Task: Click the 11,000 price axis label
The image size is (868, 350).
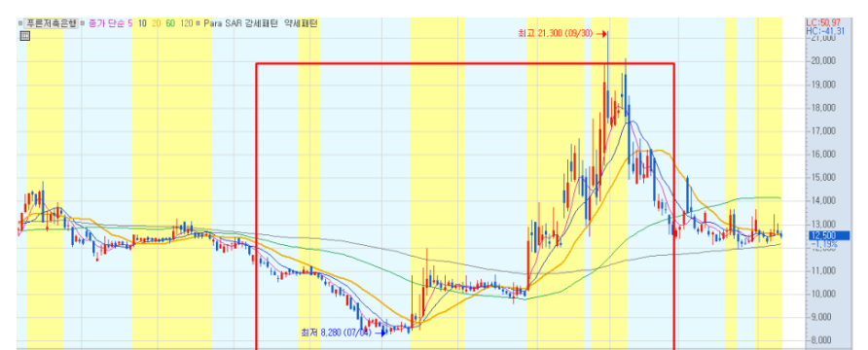Action: [823, 270]
